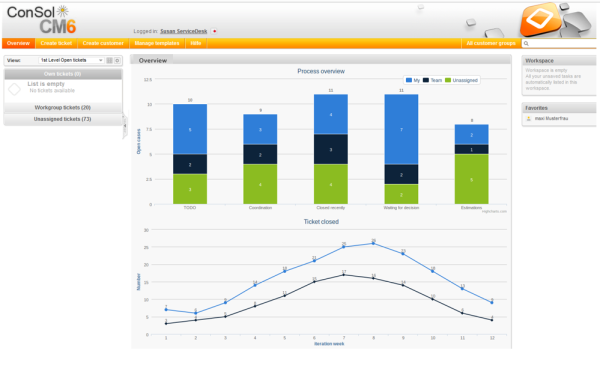The width and height of the screenshot is (600, 374).
Task: Click blue line peak point at week 8
Action: tap(373, 243)
